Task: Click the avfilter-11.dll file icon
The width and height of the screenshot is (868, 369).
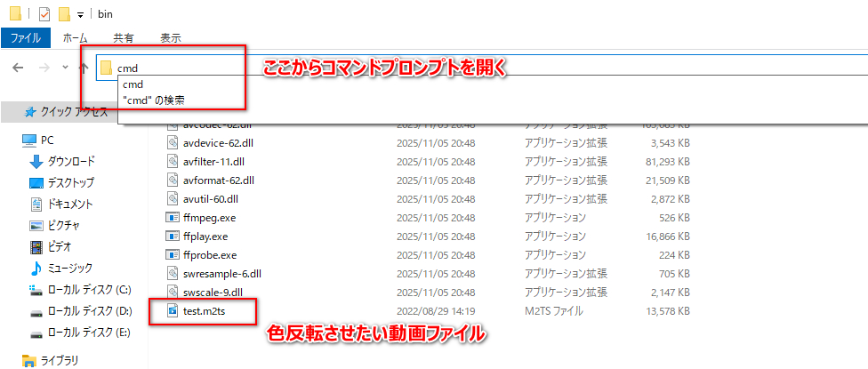Action: pos(173,162)
